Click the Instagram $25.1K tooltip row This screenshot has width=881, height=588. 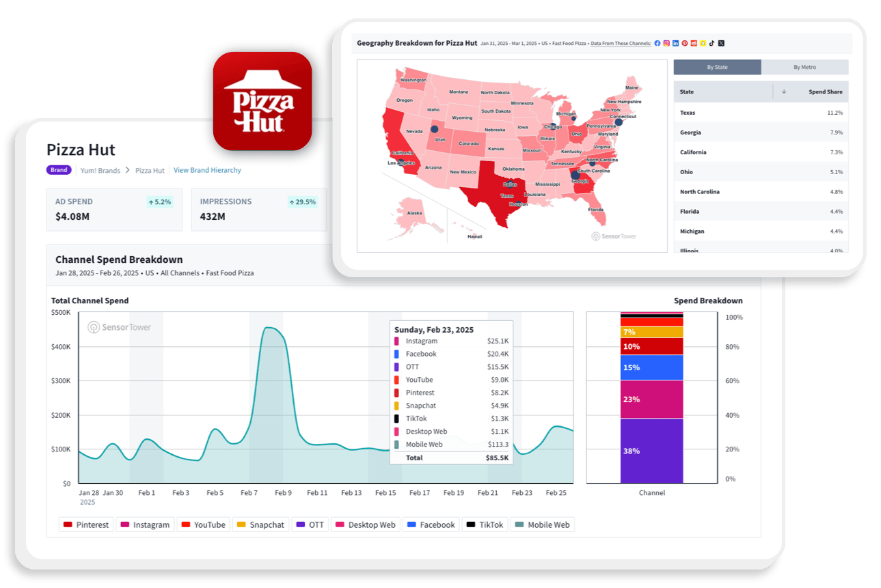click(451, 341)
